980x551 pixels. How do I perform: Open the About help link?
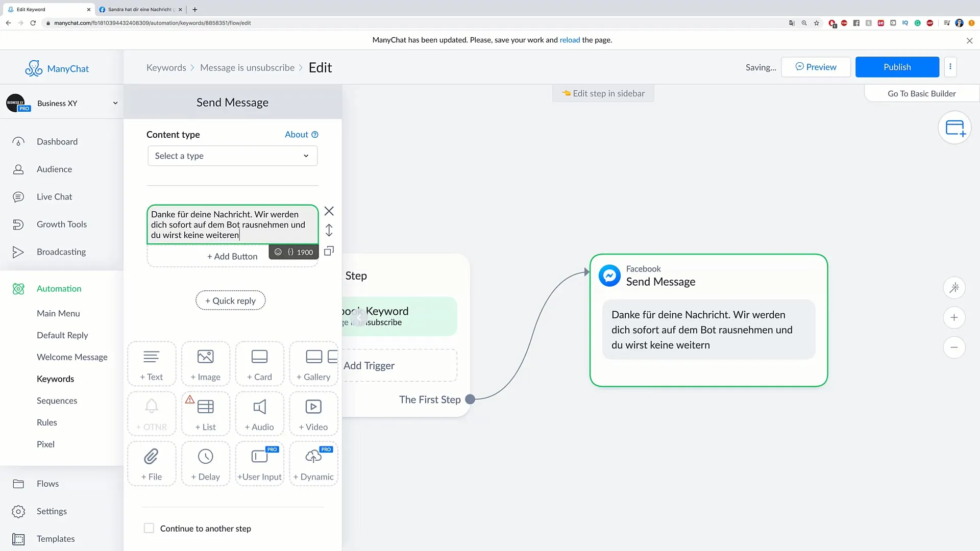point(301,134)
